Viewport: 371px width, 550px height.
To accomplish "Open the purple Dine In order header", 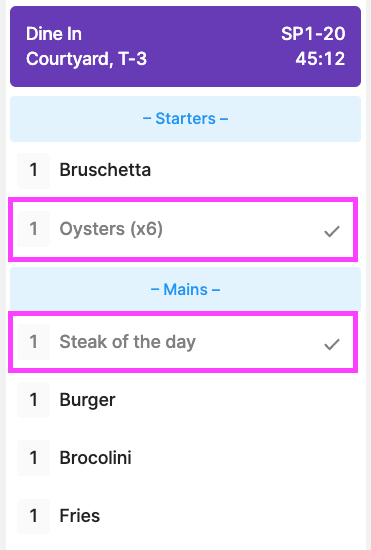I will point(186,46).
